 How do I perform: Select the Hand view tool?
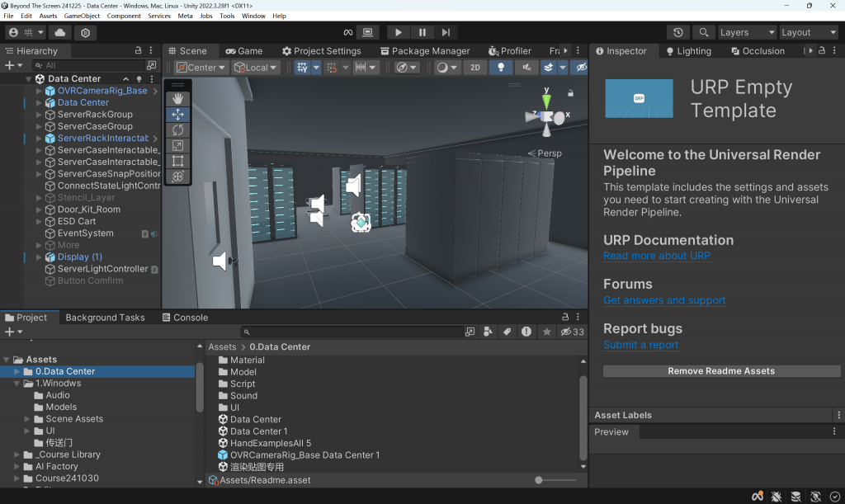point(178,98)
